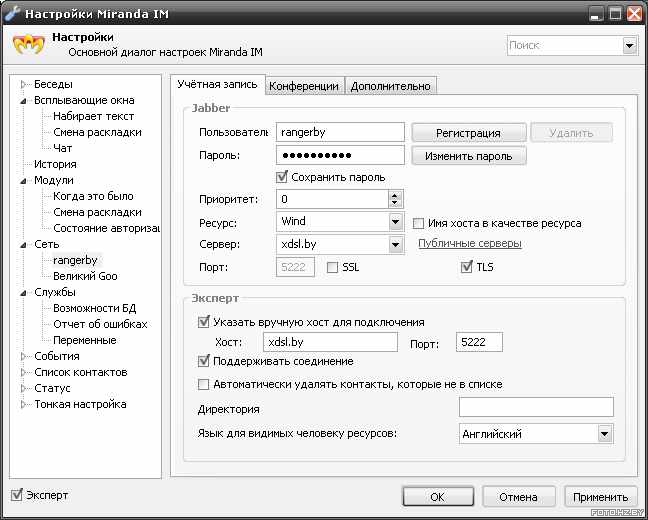
Task: Select Когда это было in the tree
Action: coord(93,196)
